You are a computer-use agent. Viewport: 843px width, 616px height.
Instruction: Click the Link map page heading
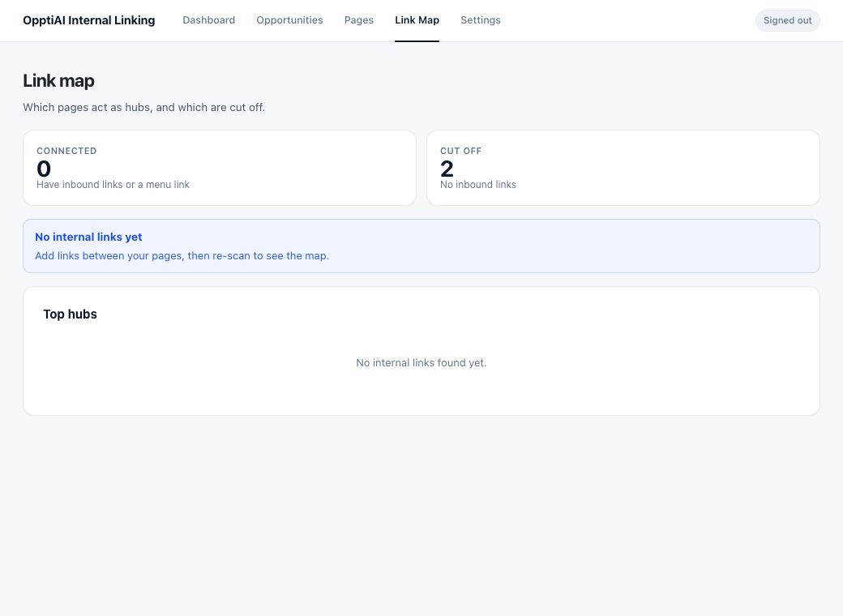click(58, 80)
